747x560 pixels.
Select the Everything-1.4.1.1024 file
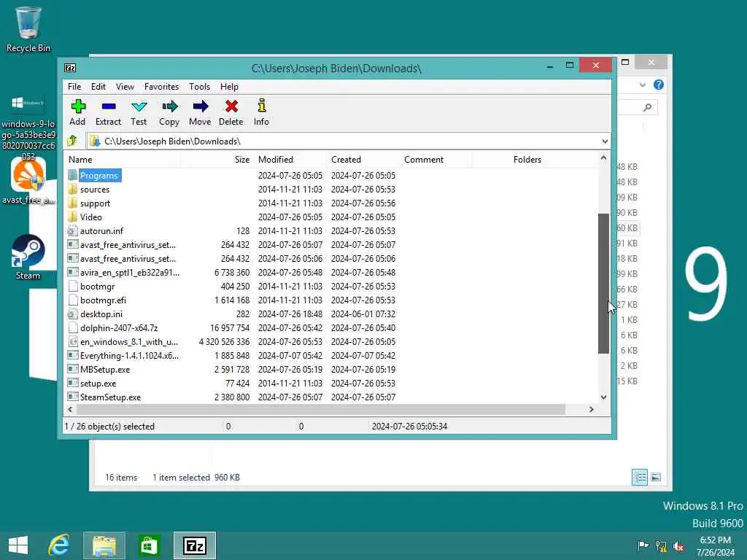pyautogui.click(x=130, y=356)
